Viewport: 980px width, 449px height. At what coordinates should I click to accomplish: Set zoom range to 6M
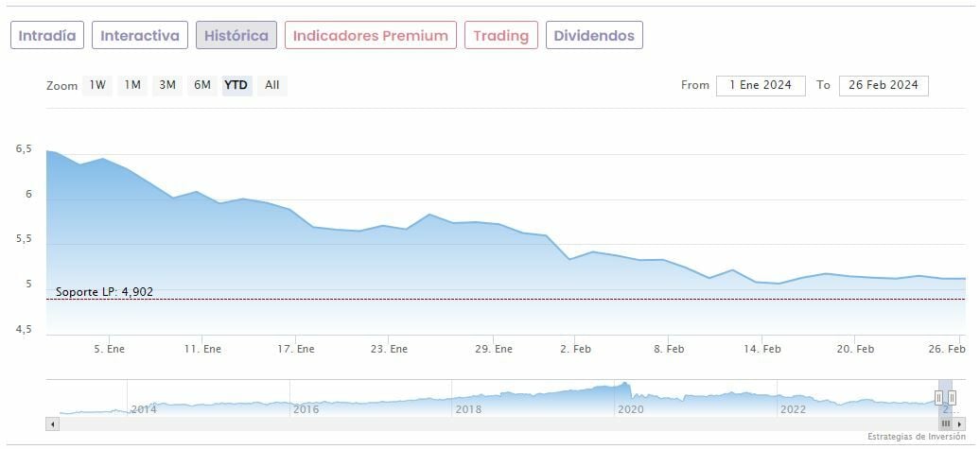[202, 85]
